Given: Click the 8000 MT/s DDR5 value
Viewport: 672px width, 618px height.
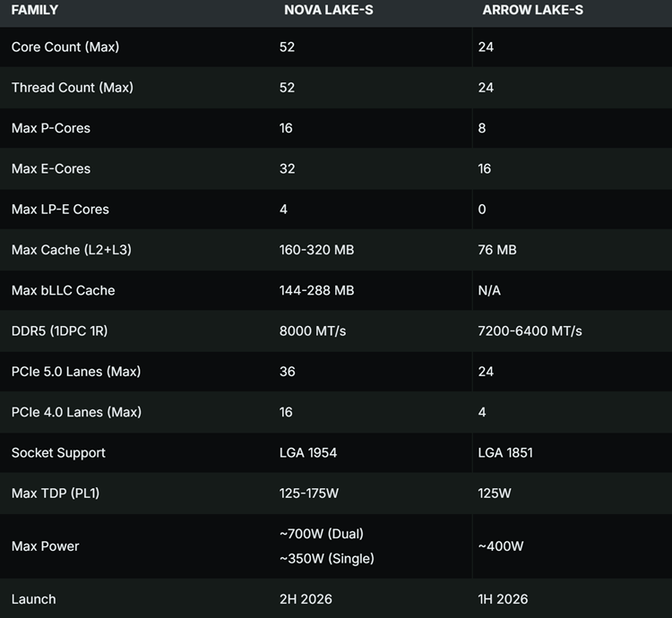Looking at the screenshot, I should click(313, 330).
